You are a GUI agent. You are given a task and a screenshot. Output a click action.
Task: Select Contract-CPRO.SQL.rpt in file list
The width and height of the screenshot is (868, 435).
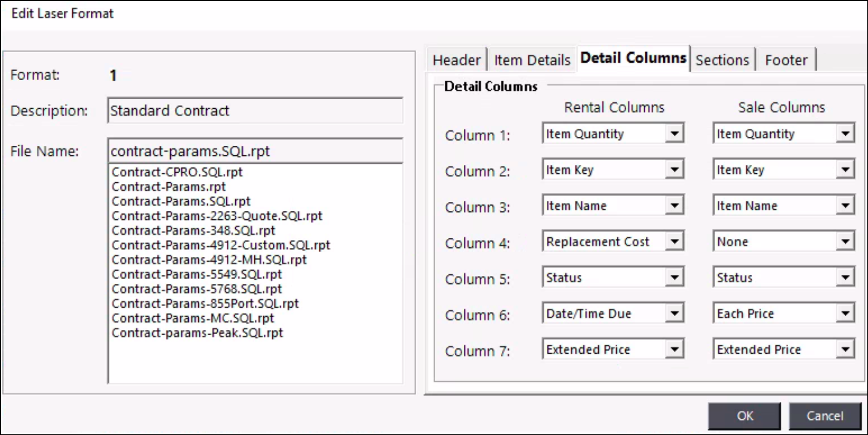[177, 172]
